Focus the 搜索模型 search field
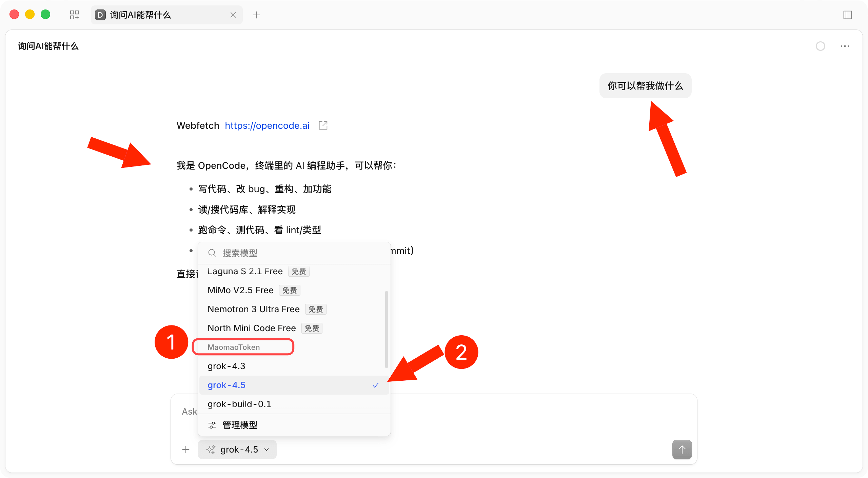This screenshot has height=478, width=868. [x=294, y=253]
